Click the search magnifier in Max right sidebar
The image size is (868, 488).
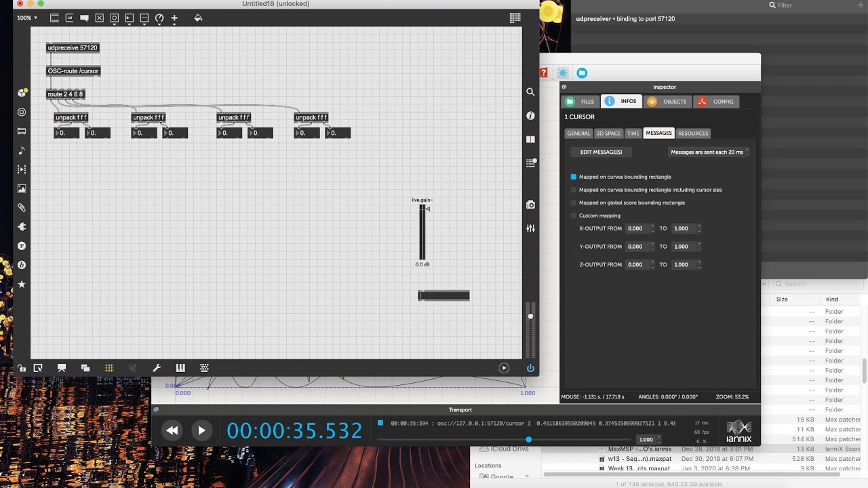[530, 92]
